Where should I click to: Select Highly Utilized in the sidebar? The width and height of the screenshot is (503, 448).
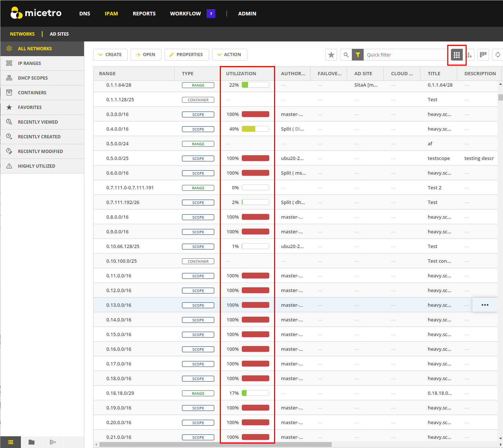(x=36, y=166)
